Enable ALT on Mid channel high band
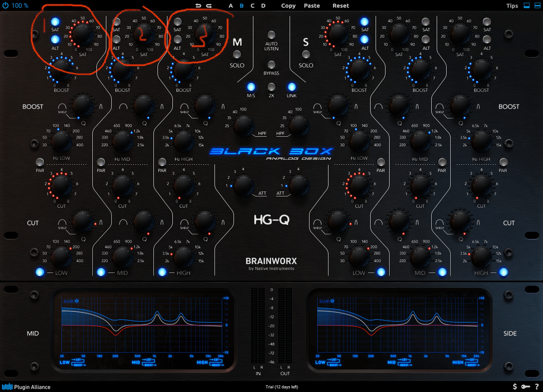 coord(178,39)
